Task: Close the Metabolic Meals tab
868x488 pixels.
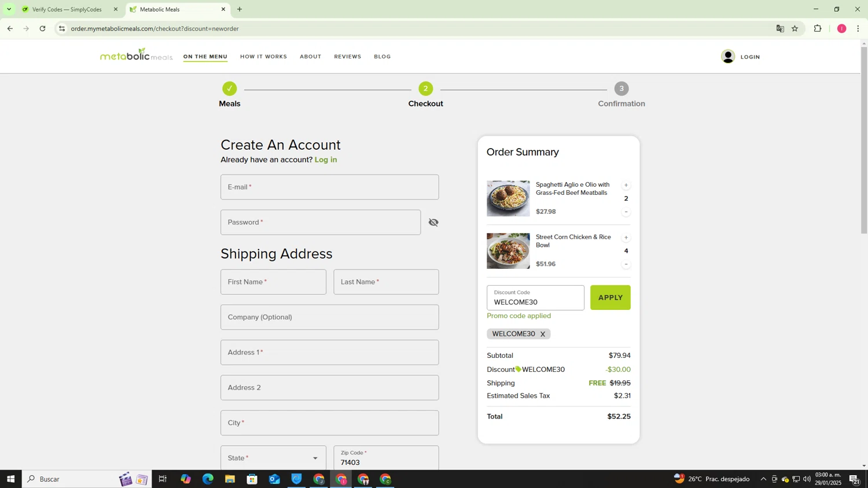Action: coord(223,9)
